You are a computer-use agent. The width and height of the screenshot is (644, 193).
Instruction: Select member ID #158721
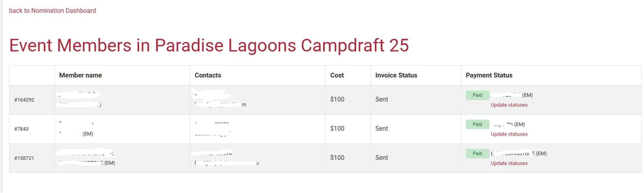coord(24,158)
